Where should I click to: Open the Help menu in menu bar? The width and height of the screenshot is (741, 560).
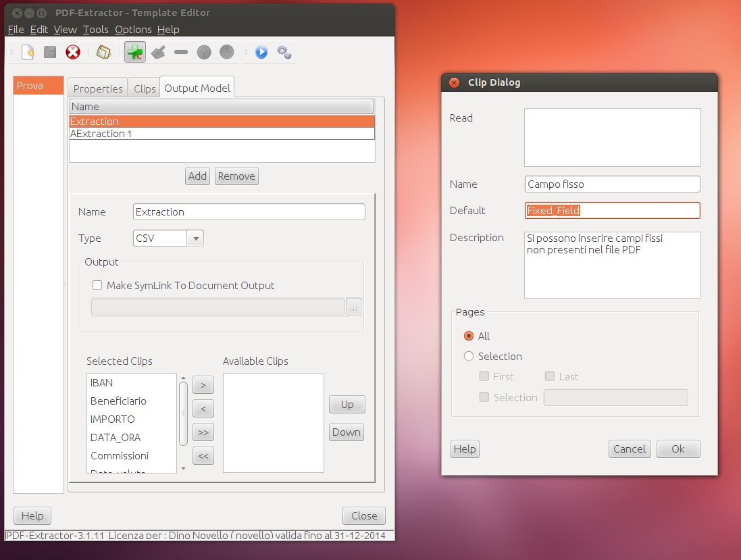[168, 29]
